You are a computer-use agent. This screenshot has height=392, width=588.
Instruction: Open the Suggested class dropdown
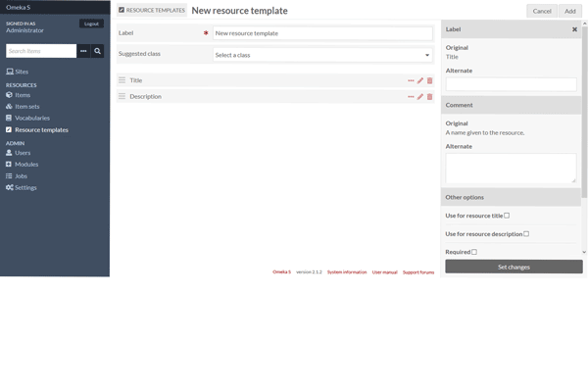(x=322, y=55)
